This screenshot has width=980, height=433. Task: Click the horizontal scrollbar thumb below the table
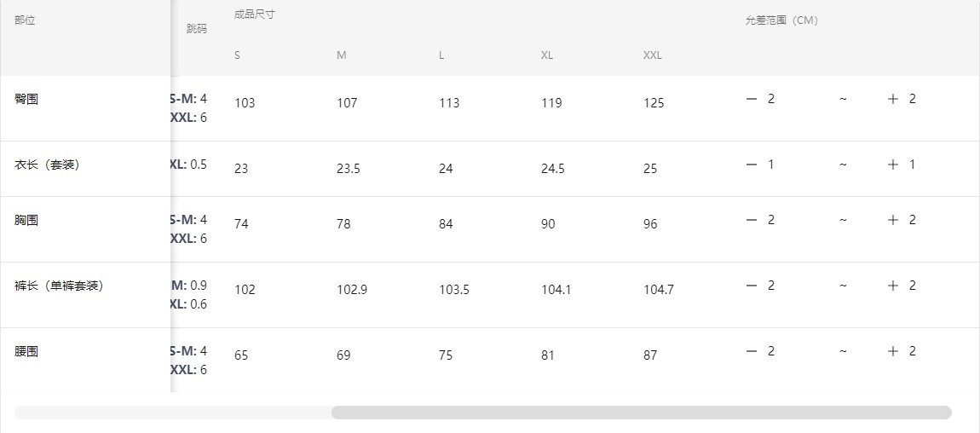coord(641,413)
